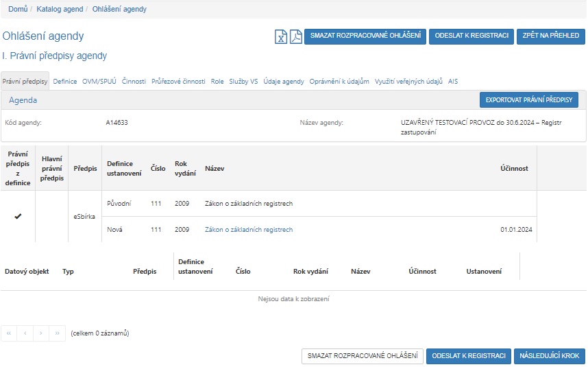Screen dimensions: 588x367
Task: Go to previous page arrow
Action: tap(25, 333)
